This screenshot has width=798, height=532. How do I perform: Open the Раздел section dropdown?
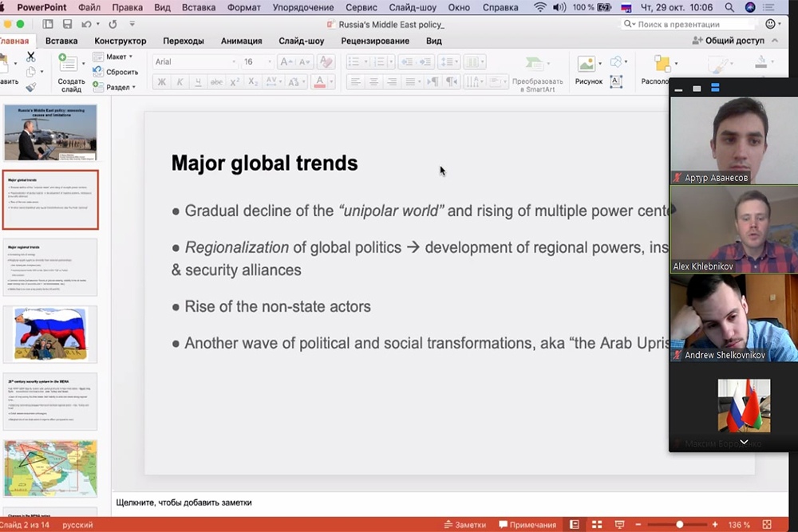[120, 87]
